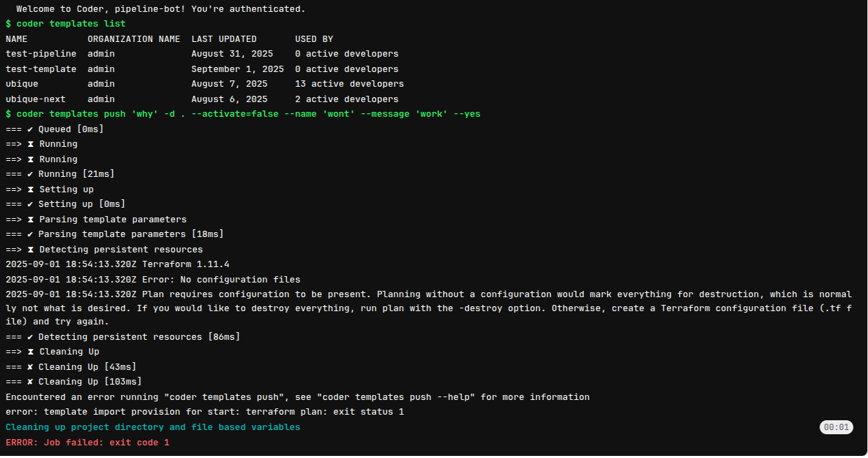The width and height of the screenshot is (868, 458).
Task: Click the X mark beside Cleaning Up [43ms]
Action: pos(30,367)
